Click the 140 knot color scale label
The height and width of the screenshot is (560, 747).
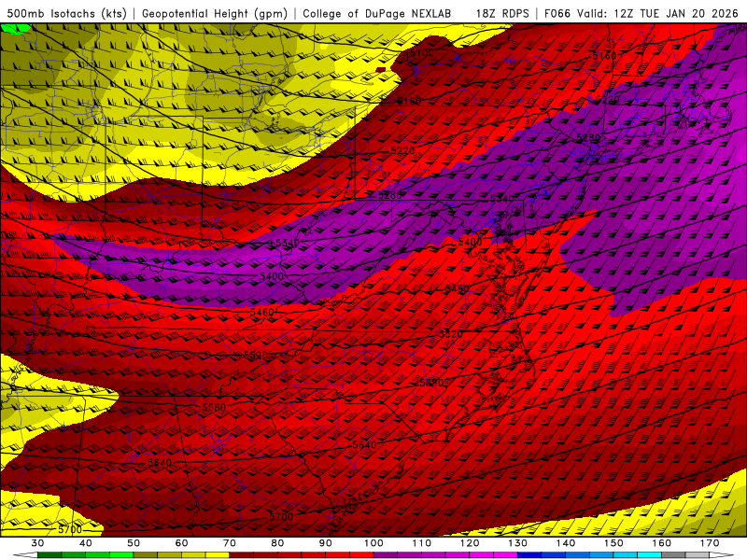[x=566, y=543]
